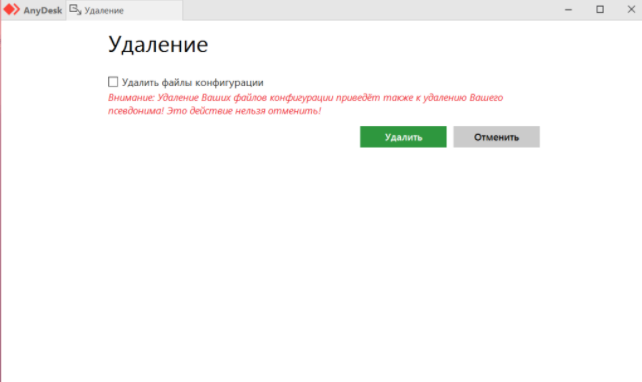
Task: Switch to the AnyDesk main tab
Action: (33, 10)
